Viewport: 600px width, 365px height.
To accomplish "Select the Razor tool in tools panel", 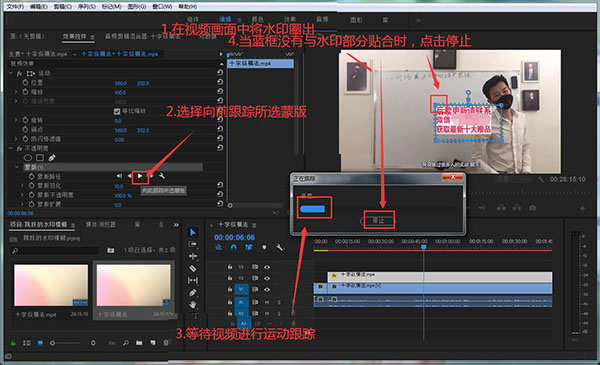I will pyautogui.click(x=192, y=269).
